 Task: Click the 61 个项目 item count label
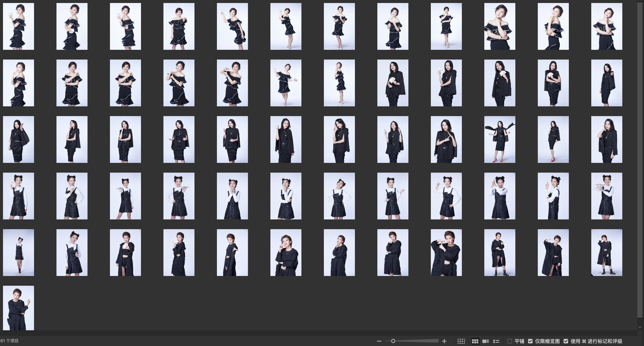[10, 341]
